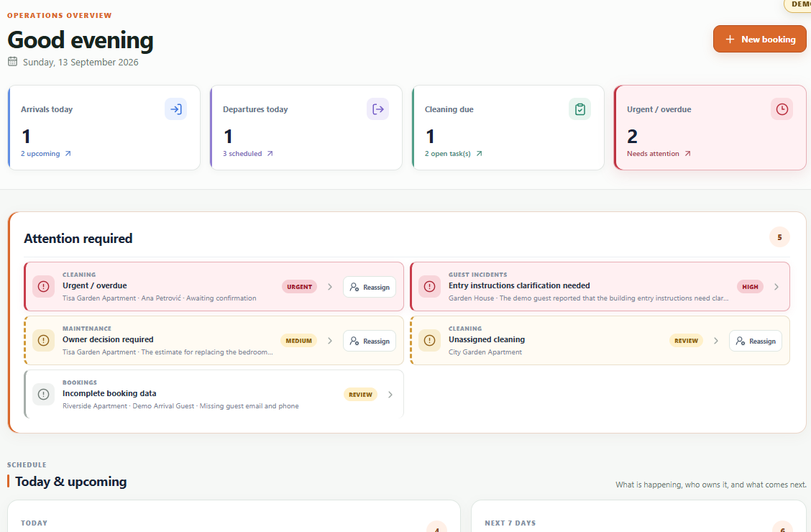Click alert icon on Unassigned cleaning row
The width and height of the screenshot is (811, 532).
pyautogui.click(x=429, y=340)
